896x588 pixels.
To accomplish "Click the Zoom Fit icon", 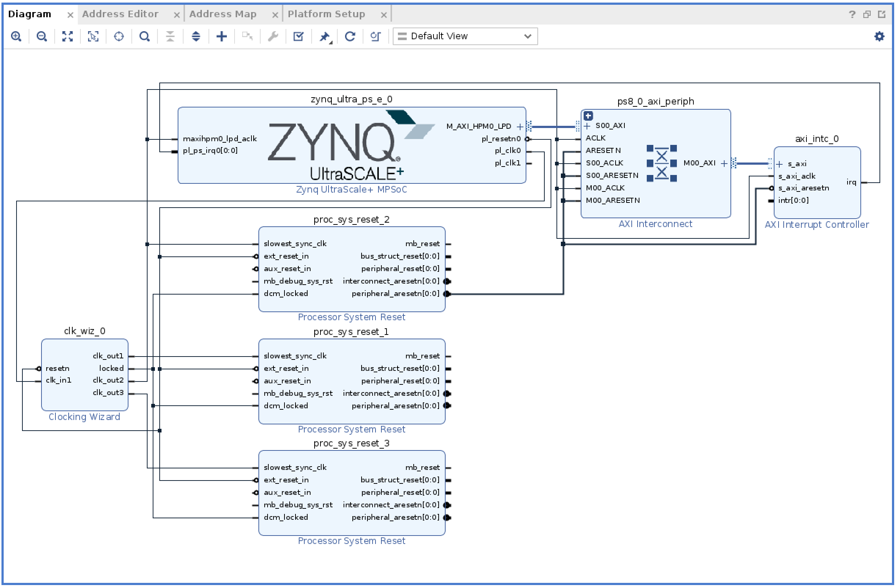I will (68, 36).
